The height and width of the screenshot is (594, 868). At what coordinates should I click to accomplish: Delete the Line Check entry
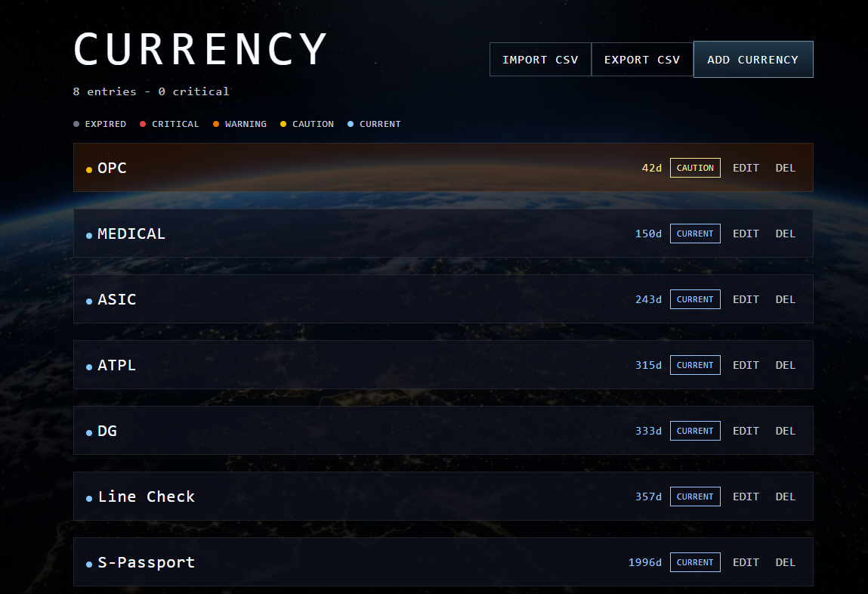(x=785, y=497)
